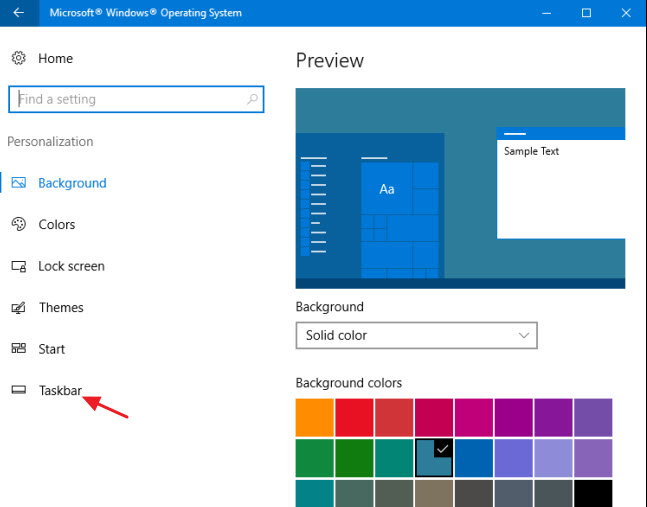Screen dimensions: 647x507
Task: Open Home settings page
Action: (x=55, y=59)
